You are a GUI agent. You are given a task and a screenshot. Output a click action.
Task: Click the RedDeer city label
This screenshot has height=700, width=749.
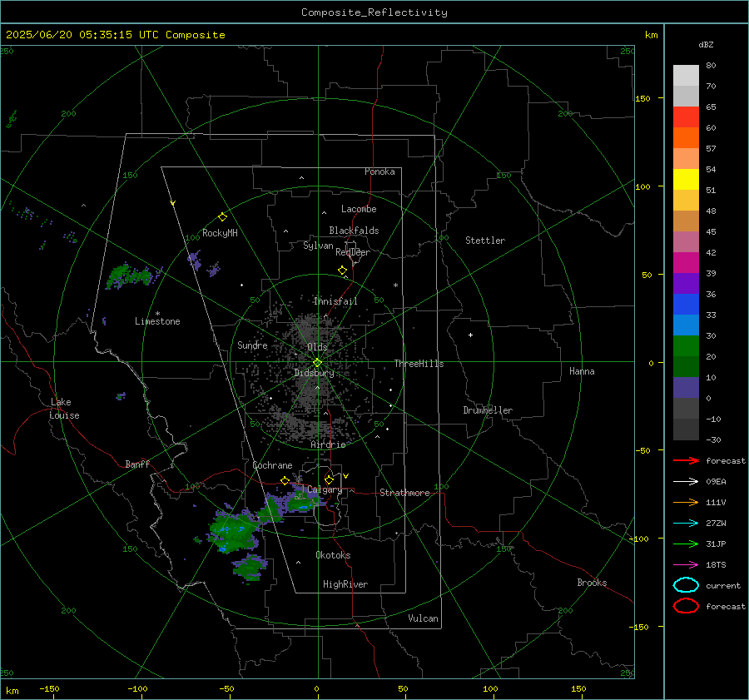(x=353, y=252)
